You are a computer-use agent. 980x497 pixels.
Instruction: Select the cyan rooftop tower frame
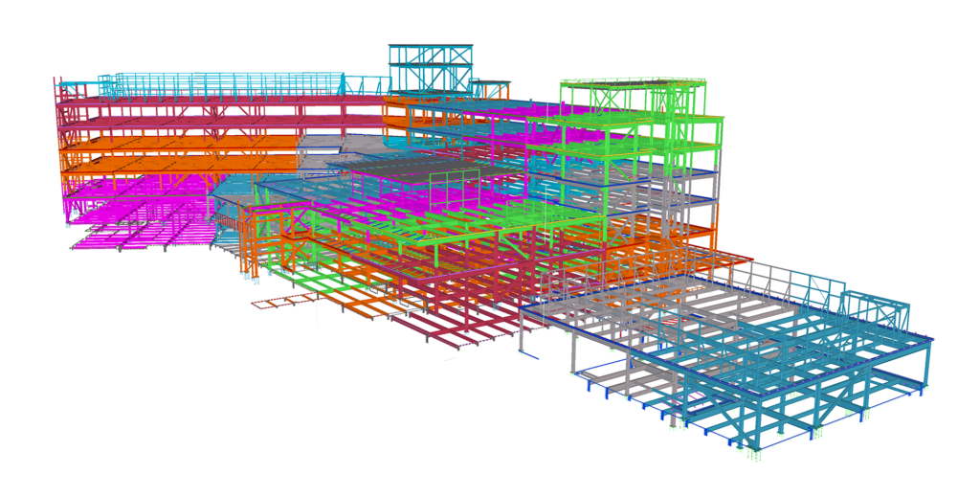(x=430, y=69)
